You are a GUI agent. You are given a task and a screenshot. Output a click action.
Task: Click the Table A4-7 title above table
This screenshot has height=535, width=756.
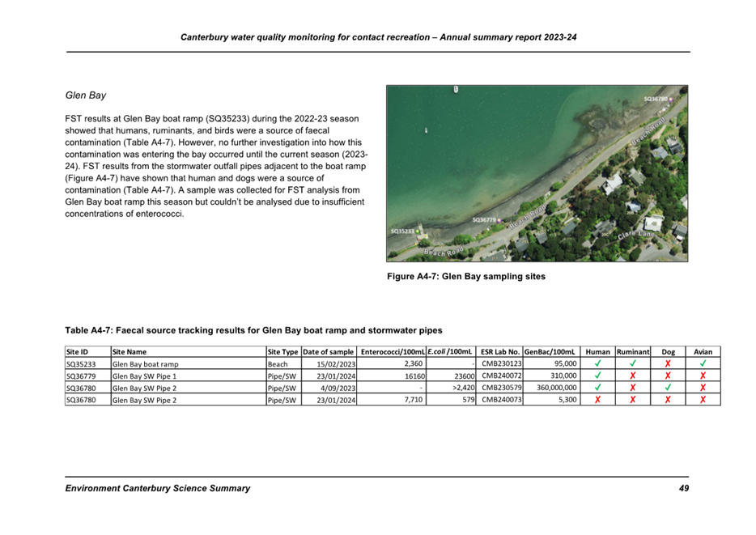pos(253,330)
